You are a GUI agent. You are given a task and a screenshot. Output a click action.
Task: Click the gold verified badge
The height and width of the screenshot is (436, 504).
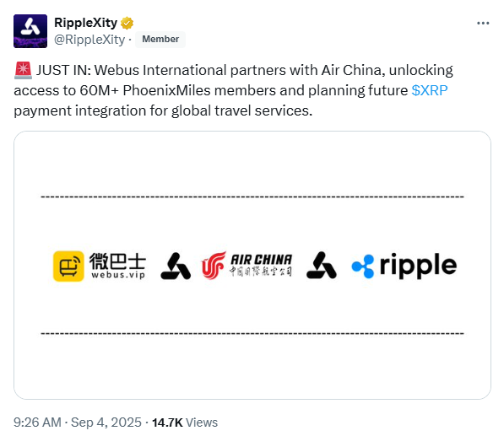(127, 23)
